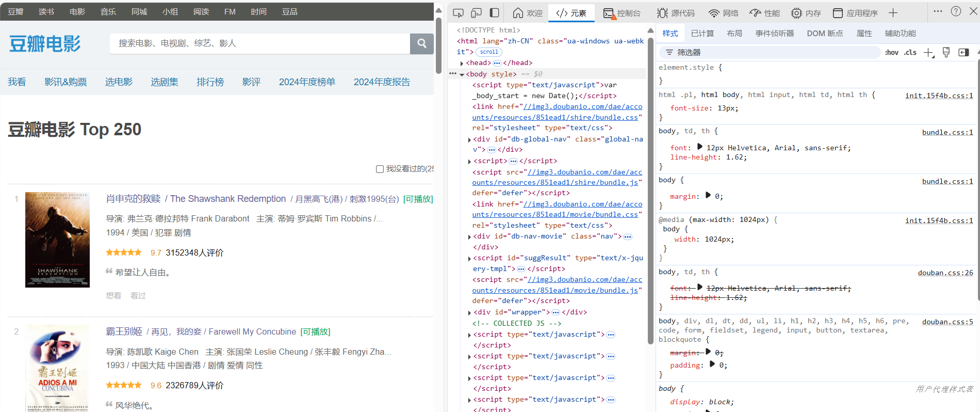Click 可播放 next to 霸王别姬
The width and height of the screenshot is (980, 412).
tap(315, 331)
